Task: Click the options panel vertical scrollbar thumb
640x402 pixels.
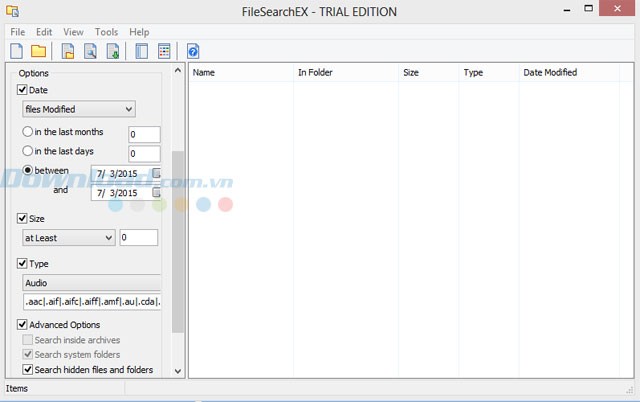Action: click(178, 242)
